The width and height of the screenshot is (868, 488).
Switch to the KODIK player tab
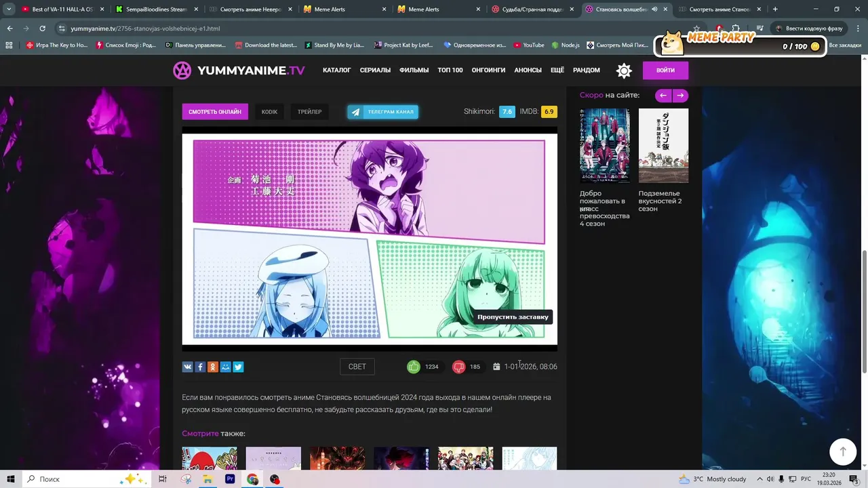click(269, 112)
